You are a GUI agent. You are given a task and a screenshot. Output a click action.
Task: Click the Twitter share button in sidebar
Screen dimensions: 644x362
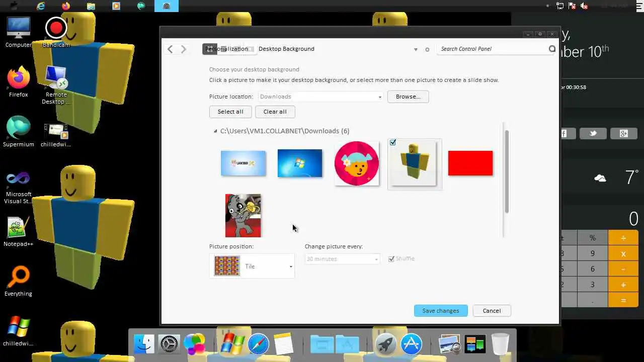[593, 133]
